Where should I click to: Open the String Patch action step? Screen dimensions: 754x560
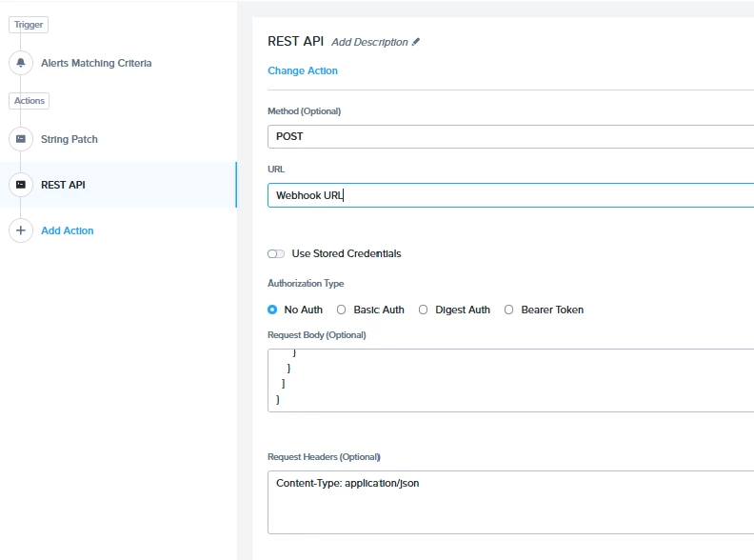[x=69, y=139]
